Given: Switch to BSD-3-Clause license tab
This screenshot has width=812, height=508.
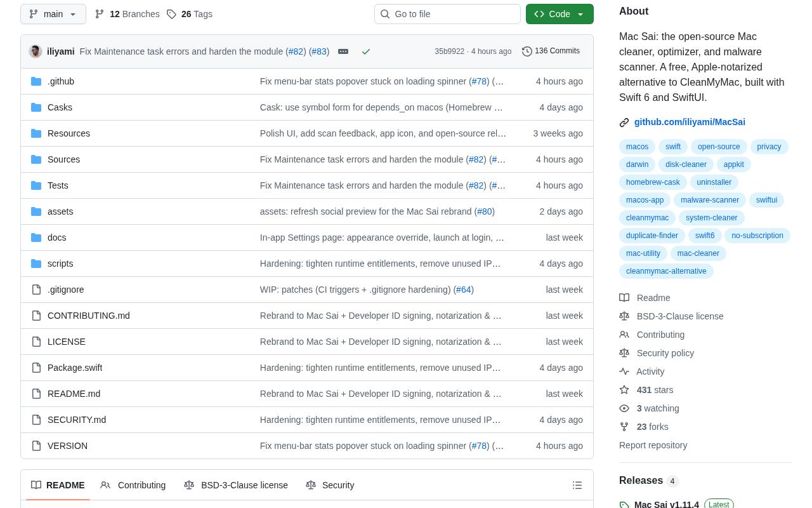Looking at the screenshot, I should click(x=236, y=485).
